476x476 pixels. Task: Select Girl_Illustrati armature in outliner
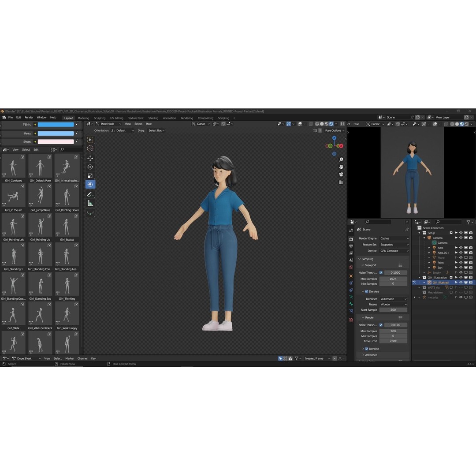coord(440,283)
